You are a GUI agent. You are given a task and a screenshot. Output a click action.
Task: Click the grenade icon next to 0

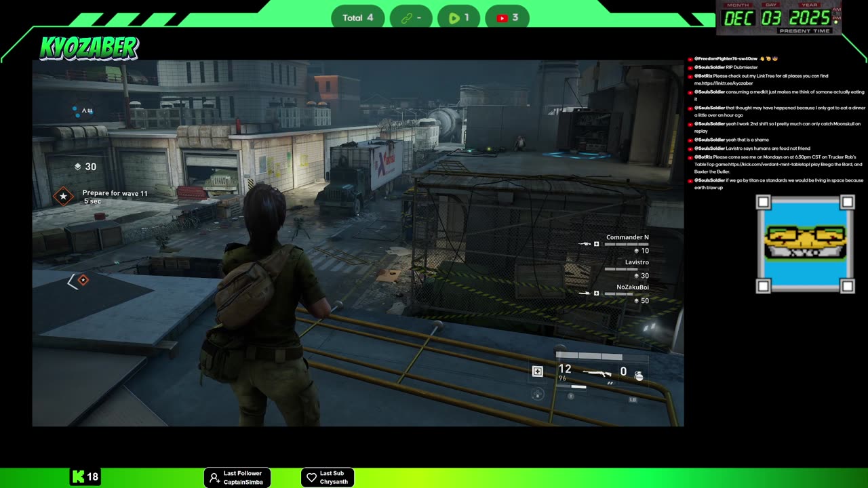[638, 375]
